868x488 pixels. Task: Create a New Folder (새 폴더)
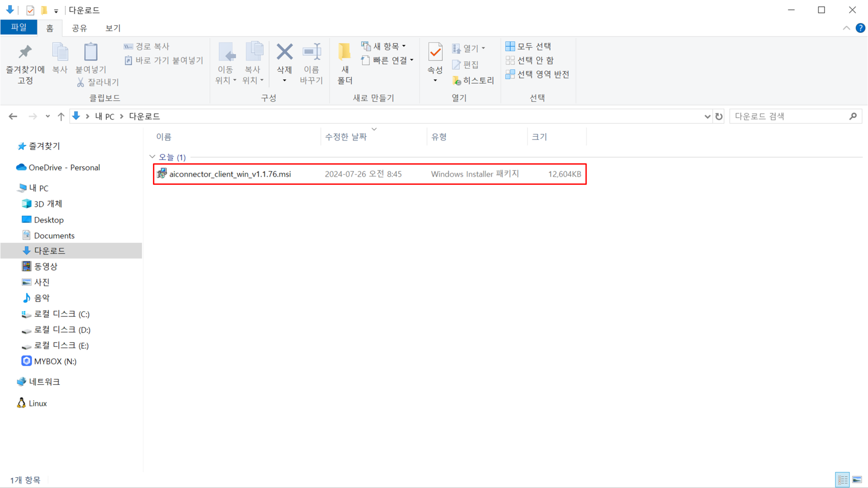tap(345, 63)
